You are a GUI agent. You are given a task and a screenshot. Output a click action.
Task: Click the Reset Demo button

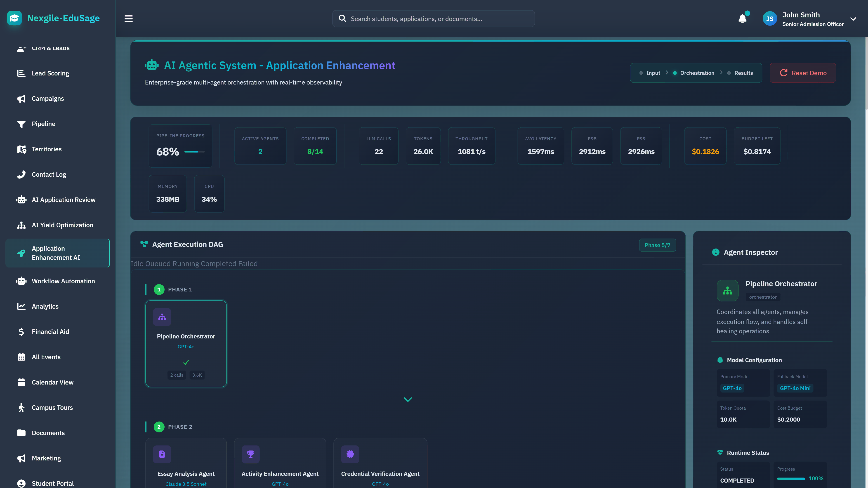(803, 73)
